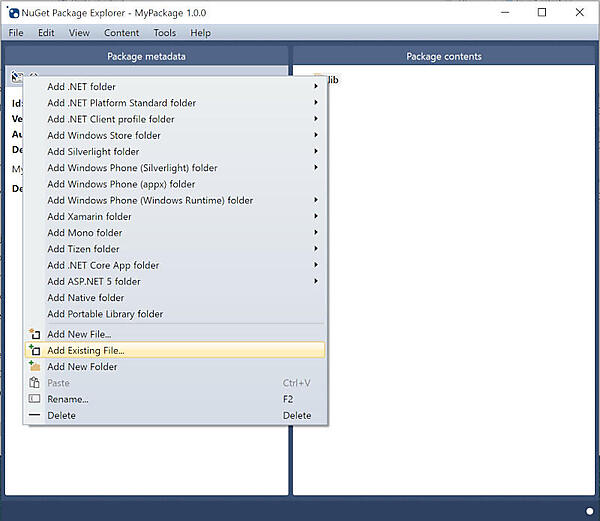
Task: Click the Package contents panel header
Action: pos(444,56)
